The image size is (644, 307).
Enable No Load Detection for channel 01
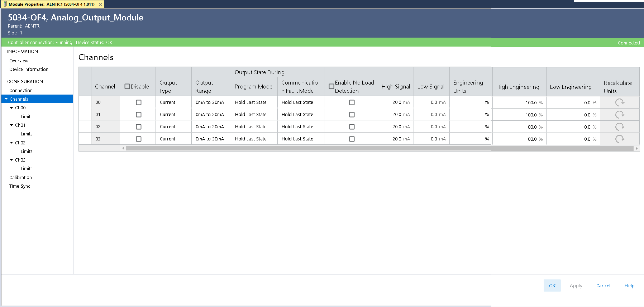point(352,115)
